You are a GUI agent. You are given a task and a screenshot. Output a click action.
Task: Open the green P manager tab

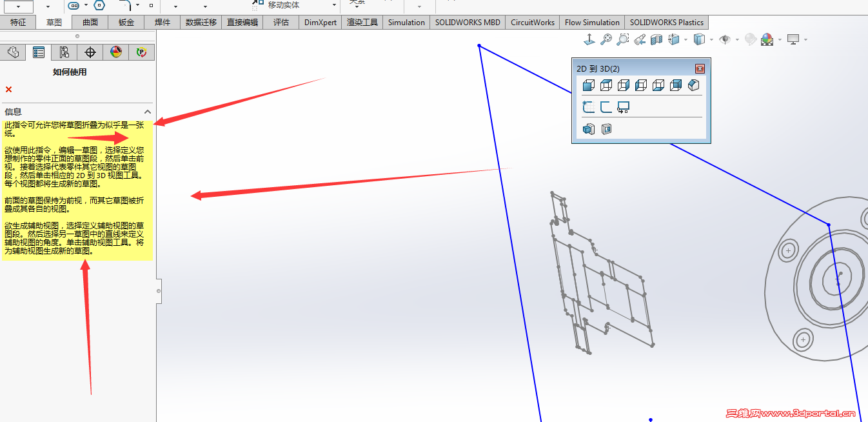tap(142, 52)
